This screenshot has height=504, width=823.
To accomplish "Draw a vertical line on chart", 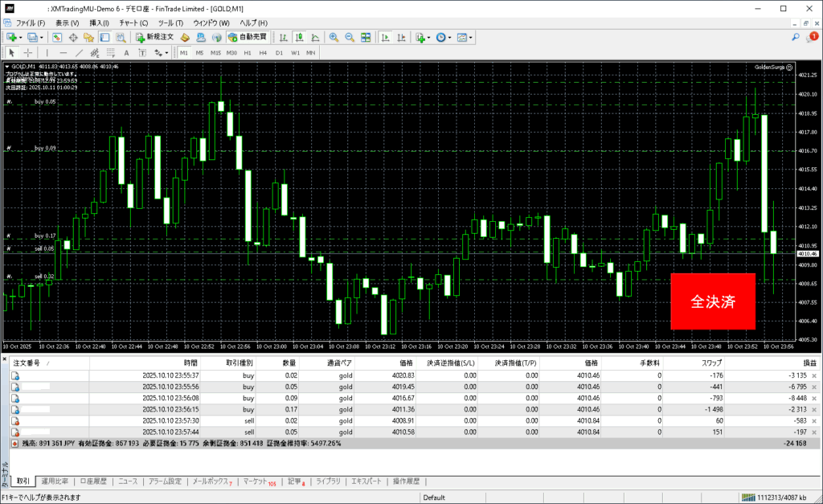I will pos(47,52).
